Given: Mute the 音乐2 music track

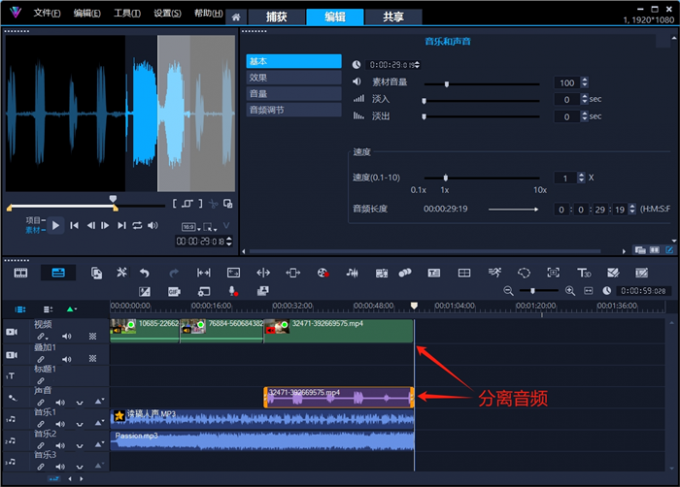Looking at the screenshot, I should click(60, 445).
